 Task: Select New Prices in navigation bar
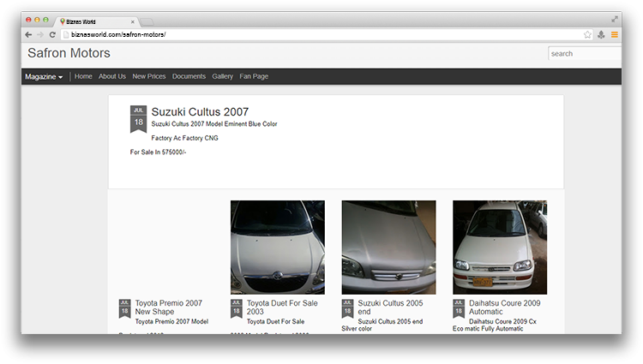click(149, 77)
